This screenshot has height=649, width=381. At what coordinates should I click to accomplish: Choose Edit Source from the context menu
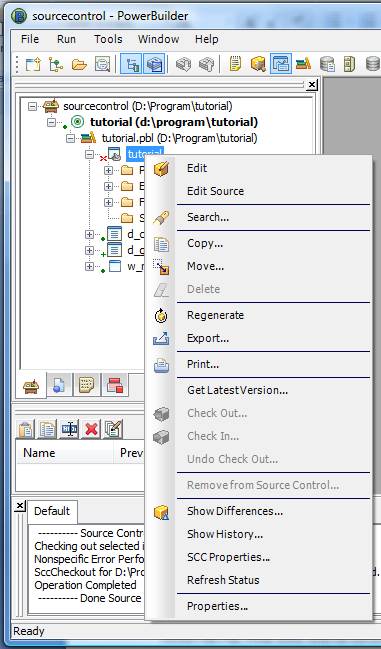click(x=259, y=191)
